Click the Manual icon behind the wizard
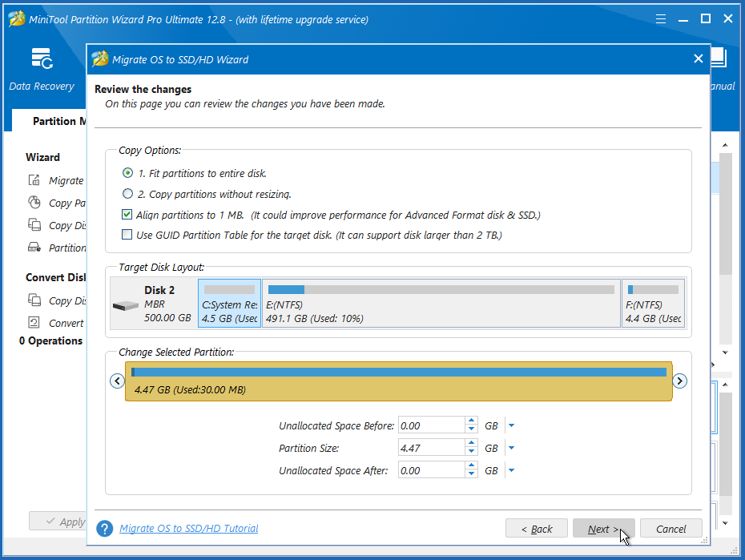The height and width of the screenshot is (560, 745). (719, 58)
